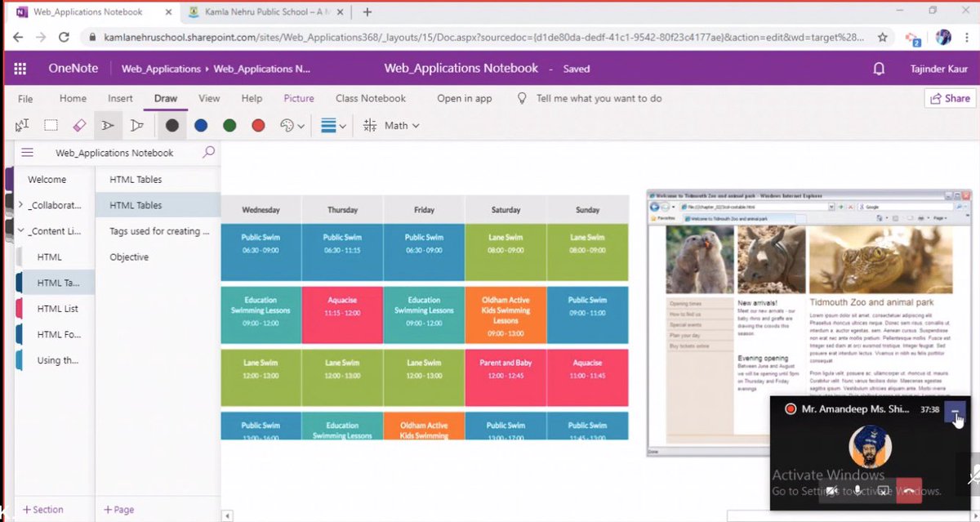The height and width of the screenshot is (522, 980).
Task: Add a new Page
Action: (x=119, y=509)
